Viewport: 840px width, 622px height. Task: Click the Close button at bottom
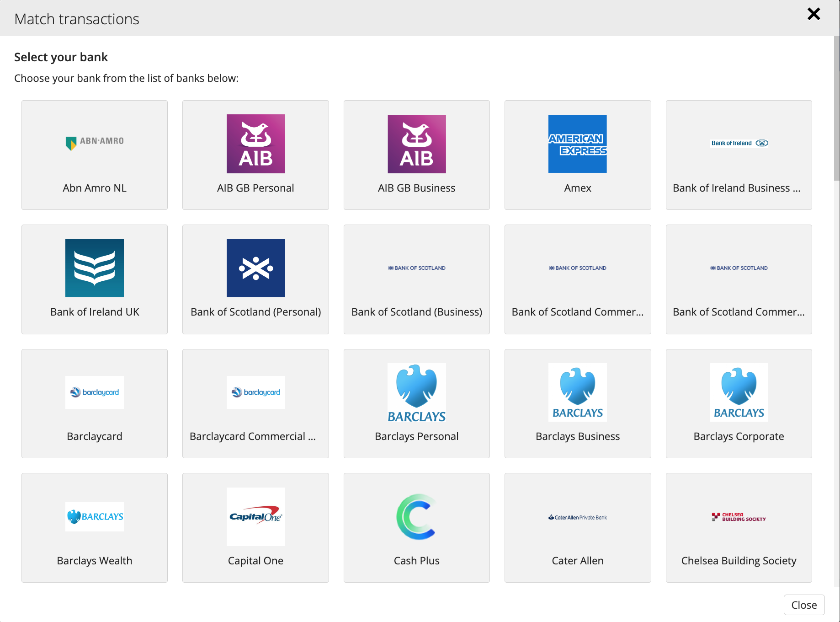[x=804, y=605]
